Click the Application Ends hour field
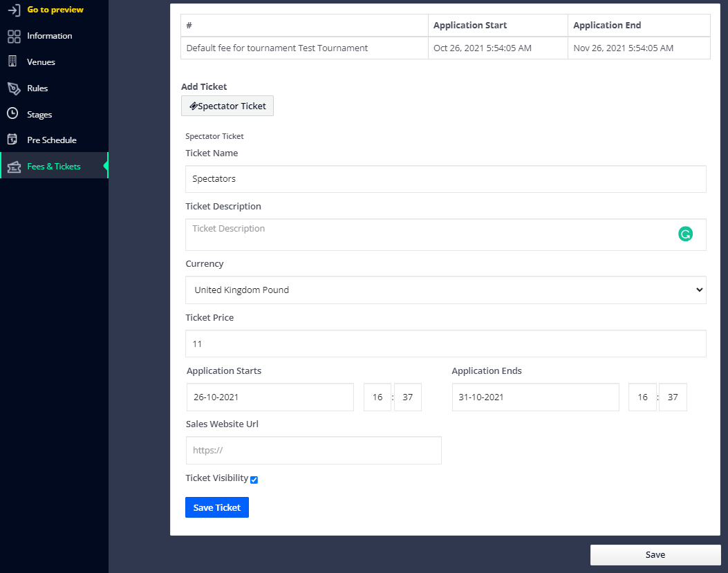 (x=642, y=397)
